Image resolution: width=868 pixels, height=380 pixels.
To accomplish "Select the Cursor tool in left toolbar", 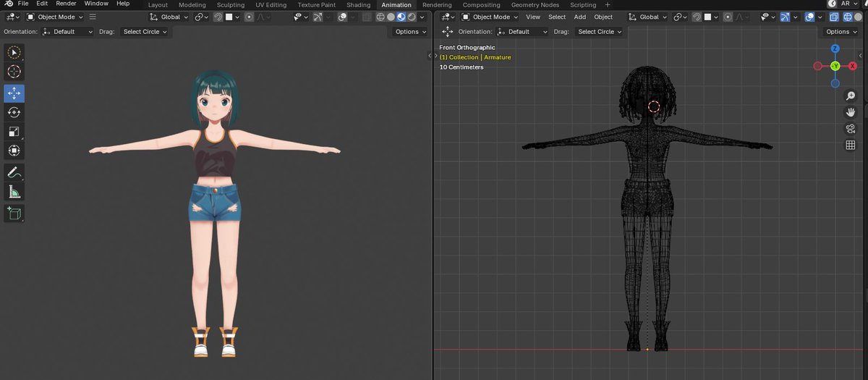I will coord(14,72).
